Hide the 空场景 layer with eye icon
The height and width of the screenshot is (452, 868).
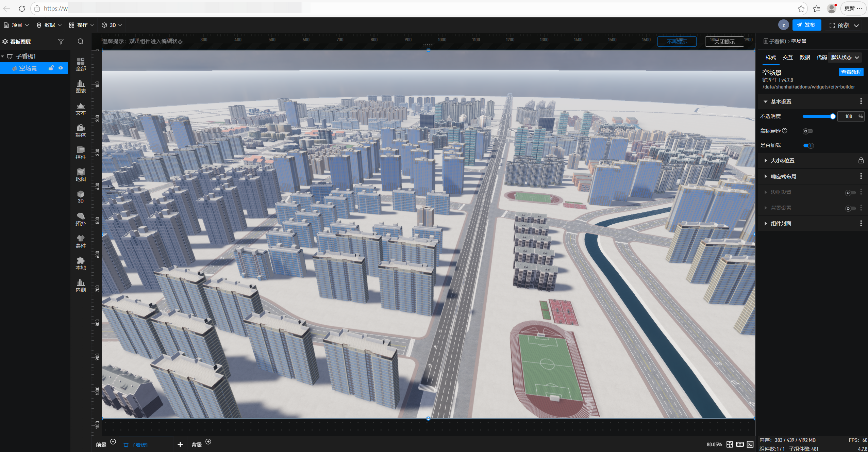(61, 68)
